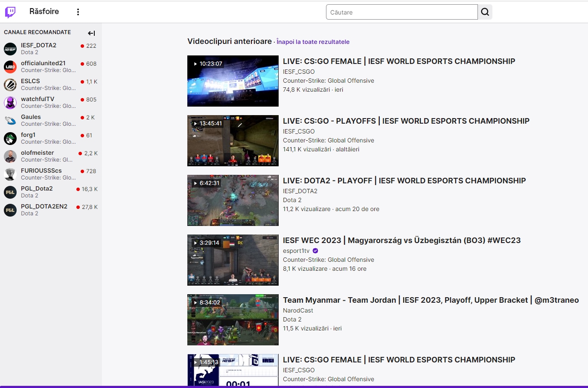588x388 pixels.
Task: Select PGL_Dota2 channel name in sidebar
Action: [37, 188]
